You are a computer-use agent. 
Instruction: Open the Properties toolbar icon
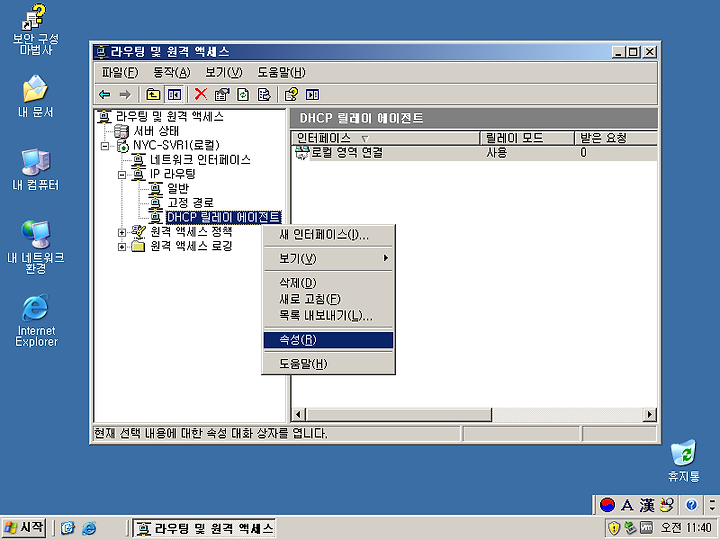coord(222,95)
